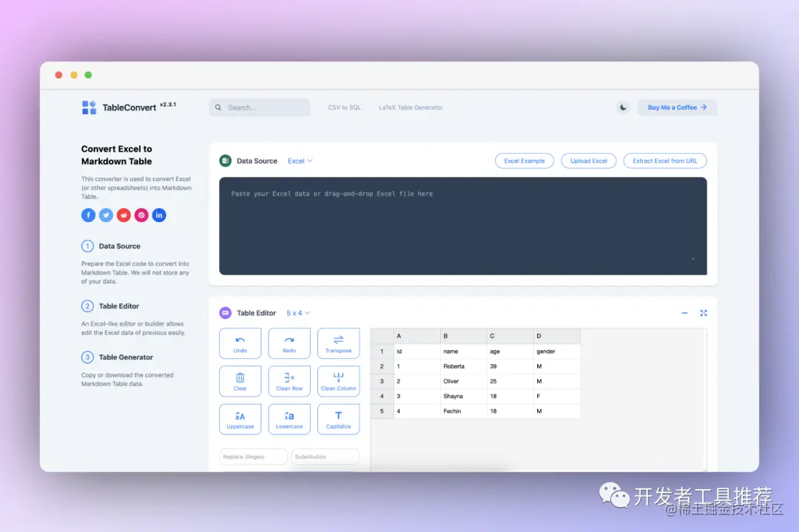
Task: Minimize the Table Editor panel
Action: pos(684,313)
